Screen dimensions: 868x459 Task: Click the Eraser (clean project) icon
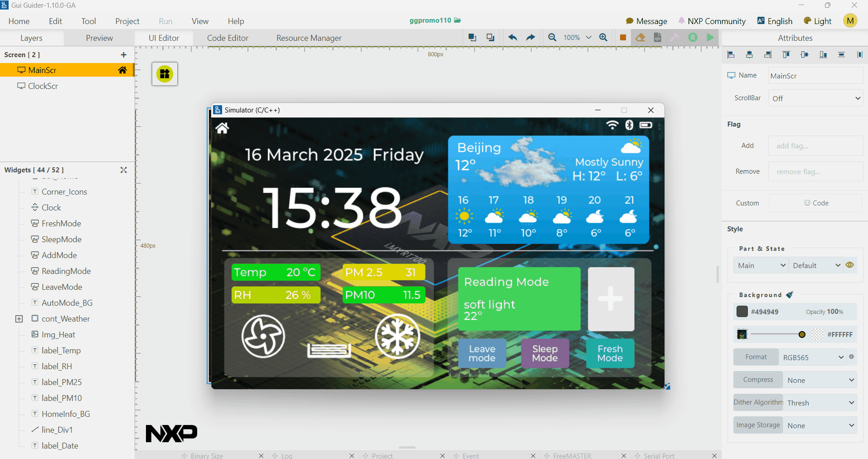(640, 38)
